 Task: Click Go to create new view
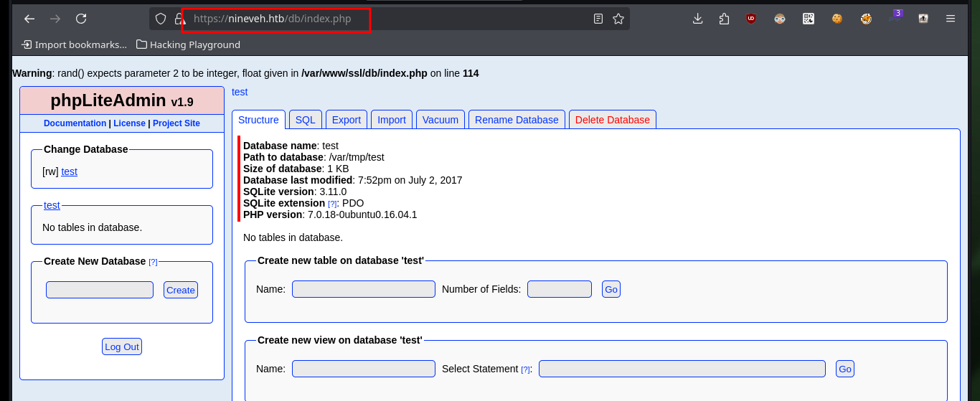coord(845,369)
